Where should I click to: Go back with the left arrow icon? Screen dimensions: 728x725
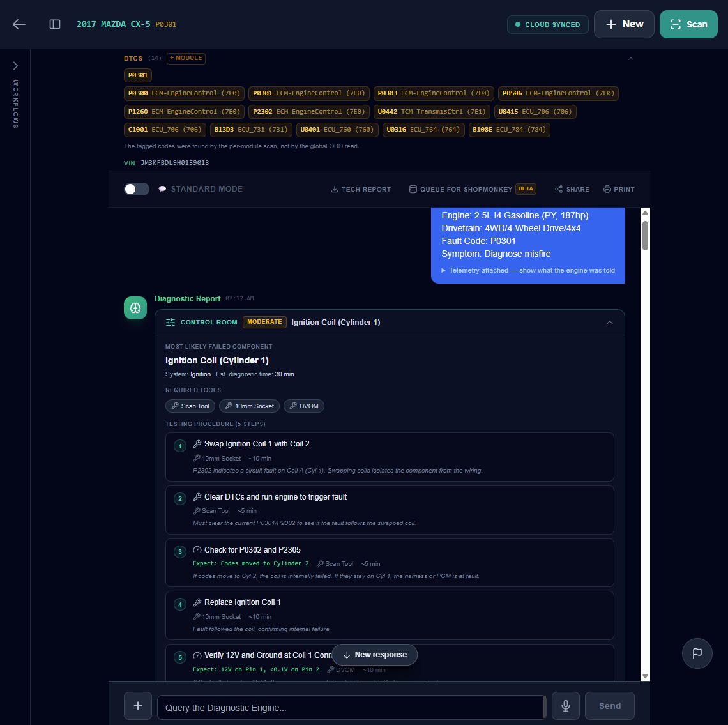pos(19,24)
